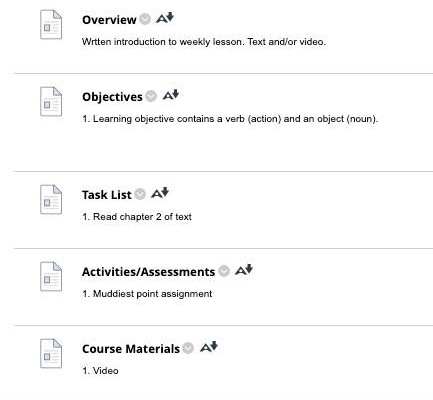Expand the Overview options chevron menu

click(x=145, y=19)
